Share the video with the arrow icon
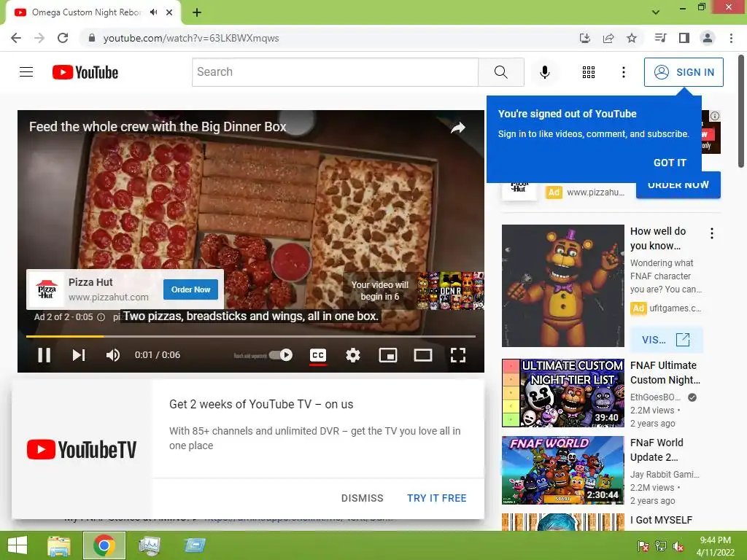The image size is (747, 560). tap(458, 128)
